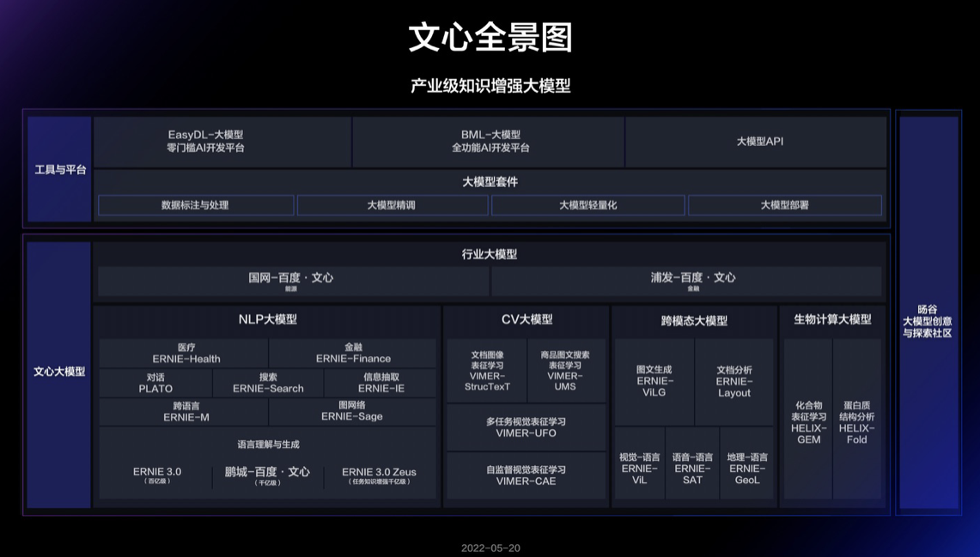Click the 商品图文搜索表征学习 VIMER-UMS cell
980x557 pixels.
(566, 371)
